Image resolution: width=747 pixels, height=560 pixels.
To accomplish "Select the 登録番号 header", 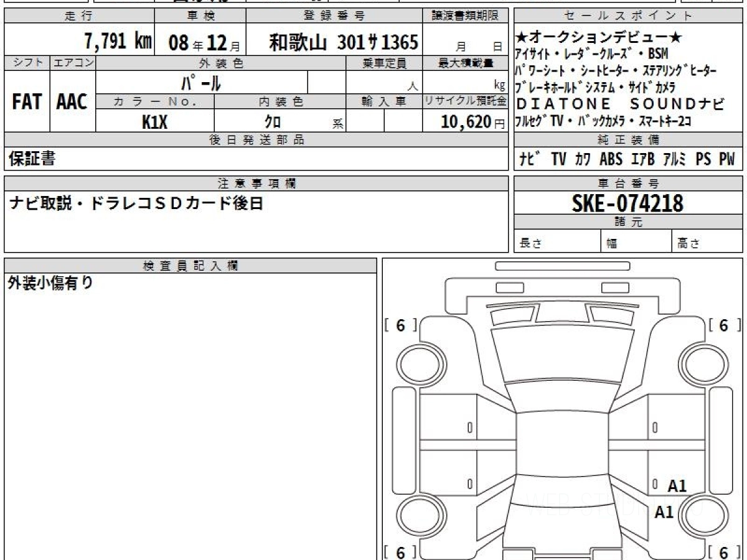I will (334, 16).
